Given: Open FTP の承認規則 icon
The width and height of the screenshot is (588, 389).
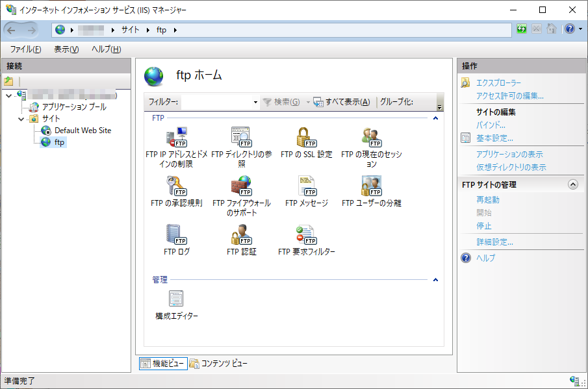Looking at the screenshot, I should [176, 192].
